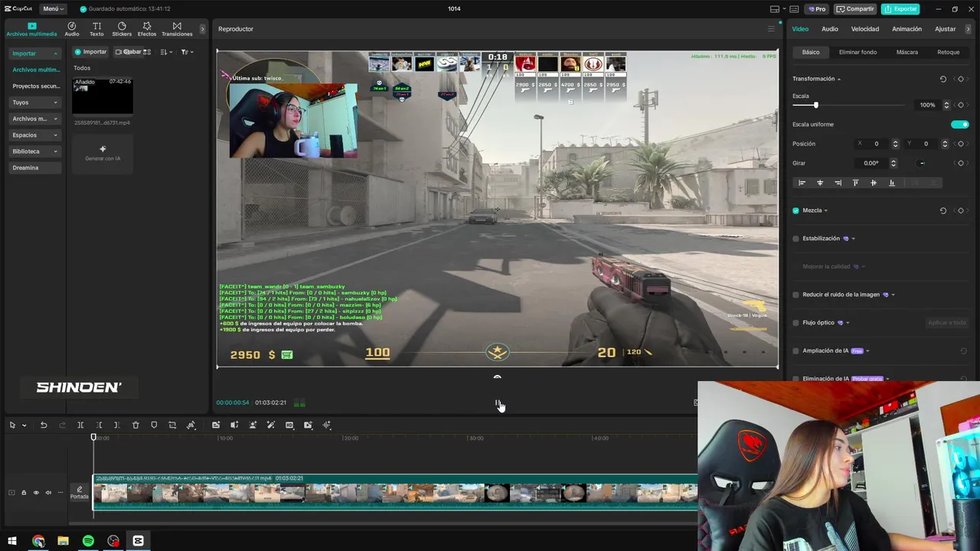The width and height of the screenshot is (980, 551).
Task: Open the media filter dropdown
Action: point(187,52)
